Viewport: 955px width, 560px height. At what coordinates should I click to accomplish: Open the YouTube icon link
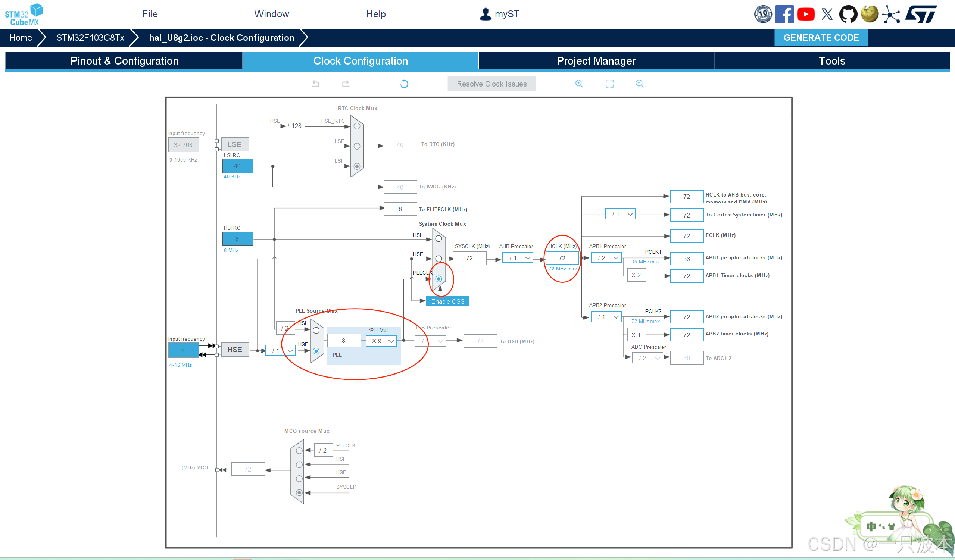coord(805,15)
